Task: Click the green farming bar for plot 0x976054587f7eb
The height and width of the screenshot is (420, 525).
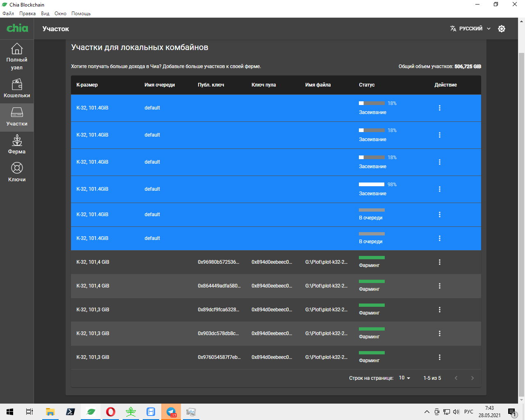Action: pos(372,353)
